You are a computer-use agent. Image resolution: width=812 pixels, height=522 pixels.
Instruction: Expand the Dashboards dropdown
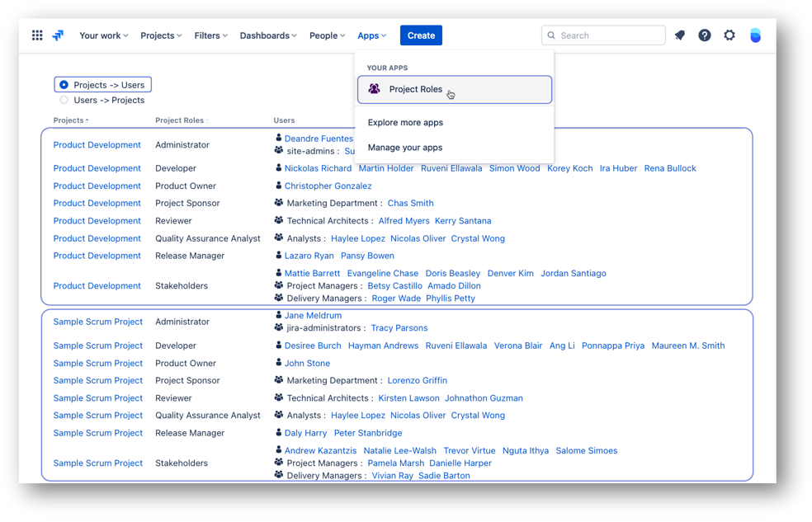[x=267, y=35]
